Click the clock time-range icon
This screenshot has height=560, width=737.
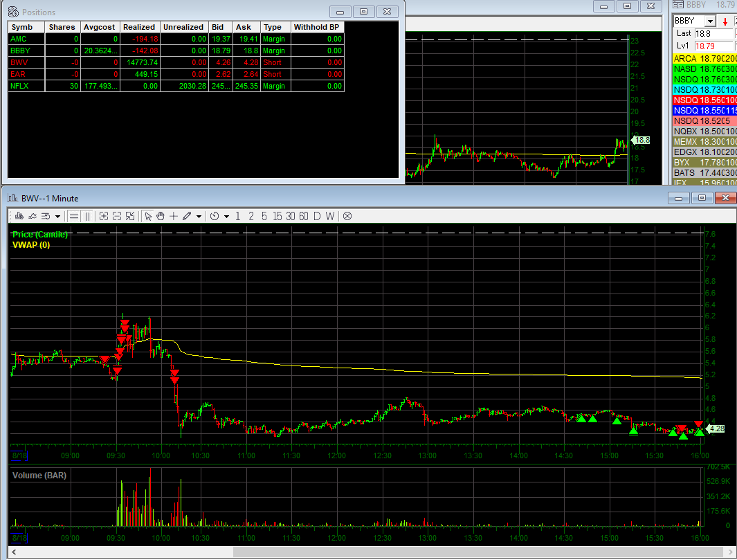[x=215, y=216]
